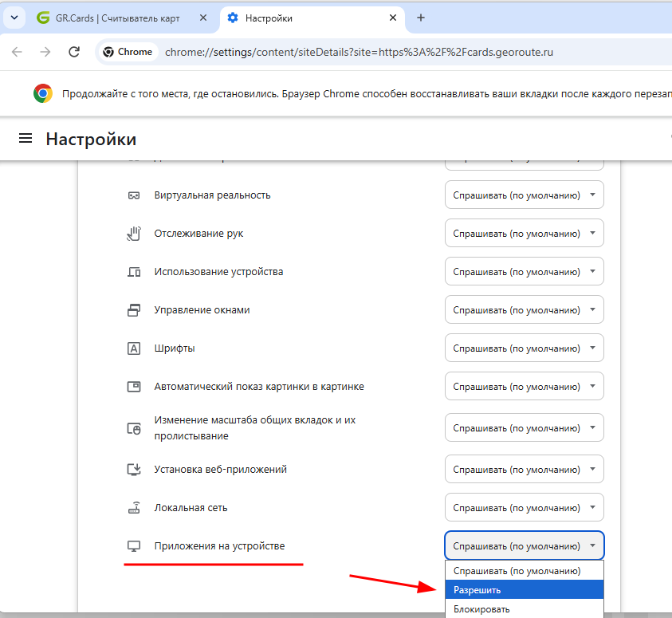Click the Приложения на устройстве monitor icon
Screen dimensions: 672x618
click(134, 546)
